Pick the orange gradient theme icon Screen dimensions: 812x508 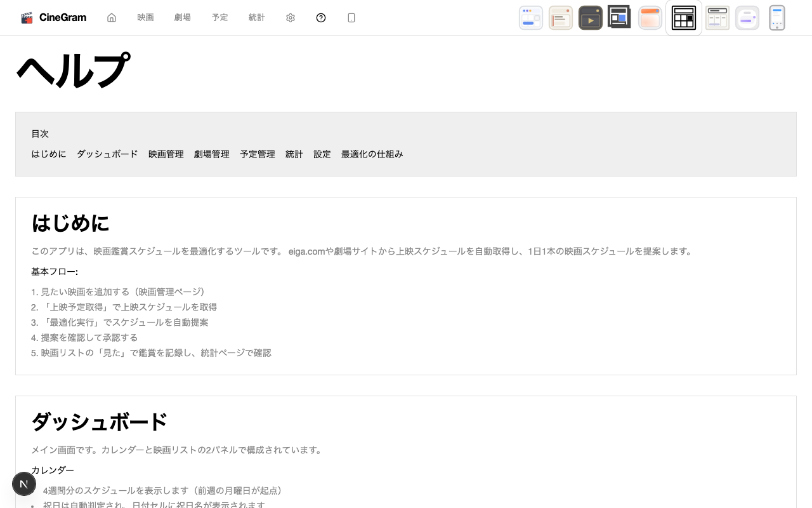pos(650,18)
